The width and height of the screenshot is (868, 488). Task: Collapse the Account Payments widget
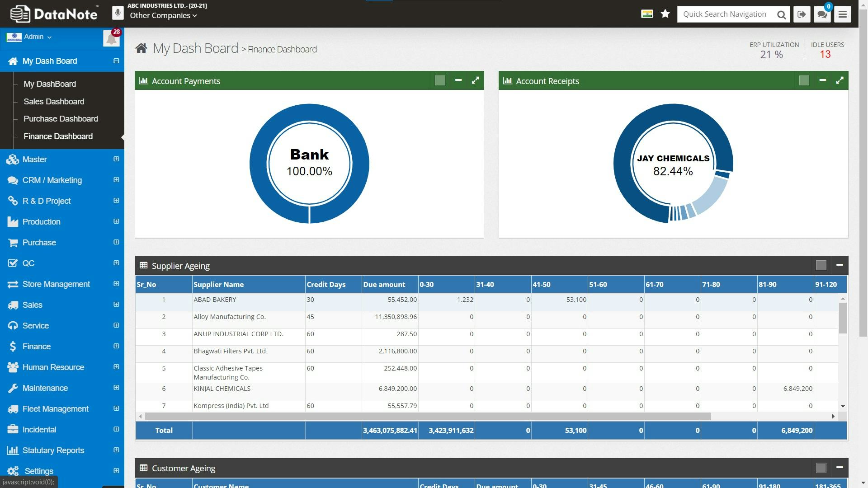point(458,80)
